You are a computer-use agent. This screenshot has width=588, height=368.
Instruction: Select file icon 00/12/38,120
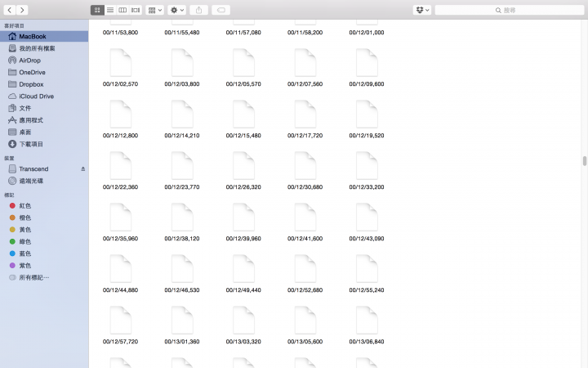point(182,217)
